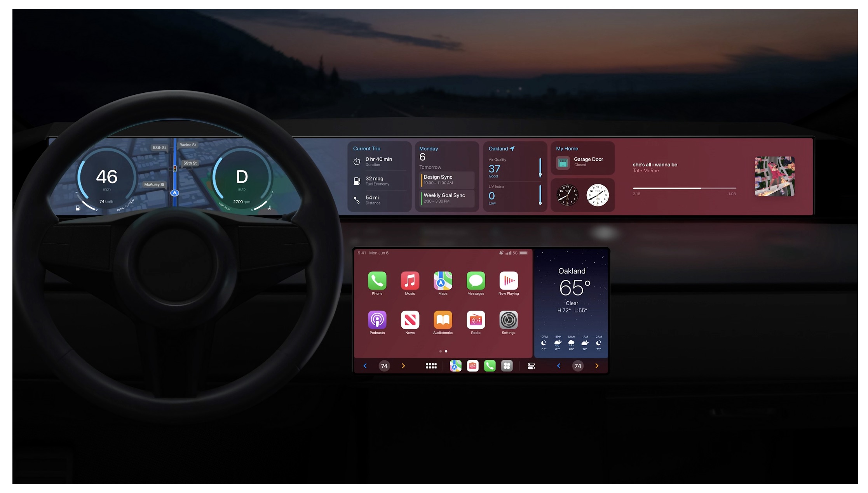Select the phone dial button in taskbar
This screenshot has width=868, height=493.
(490, 366)
